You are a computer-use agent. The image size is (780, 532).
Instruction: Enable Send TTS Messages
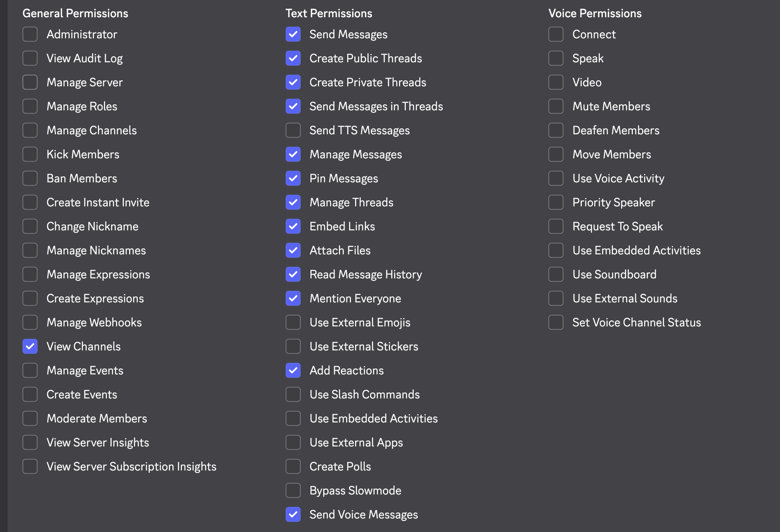tap(293, 130)
